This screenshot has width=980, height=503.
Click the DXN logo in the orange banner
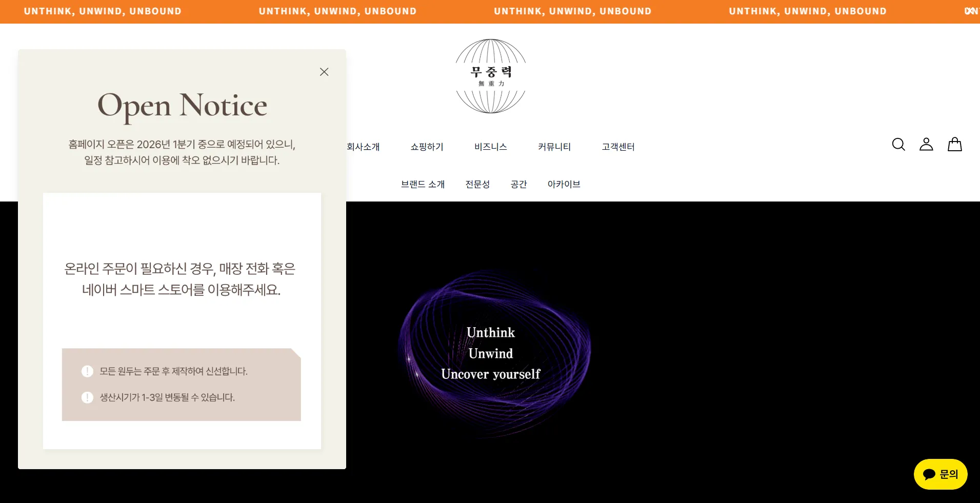point(971,11)
